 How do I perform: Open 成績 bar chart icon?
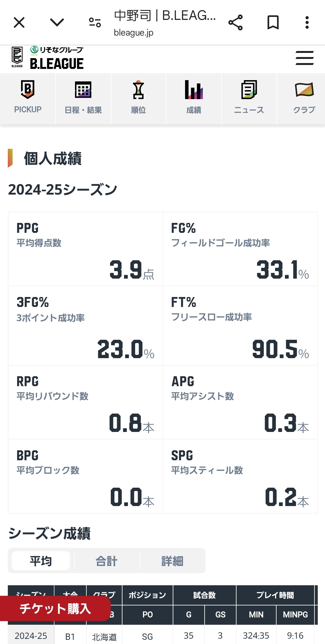(194, 89)
